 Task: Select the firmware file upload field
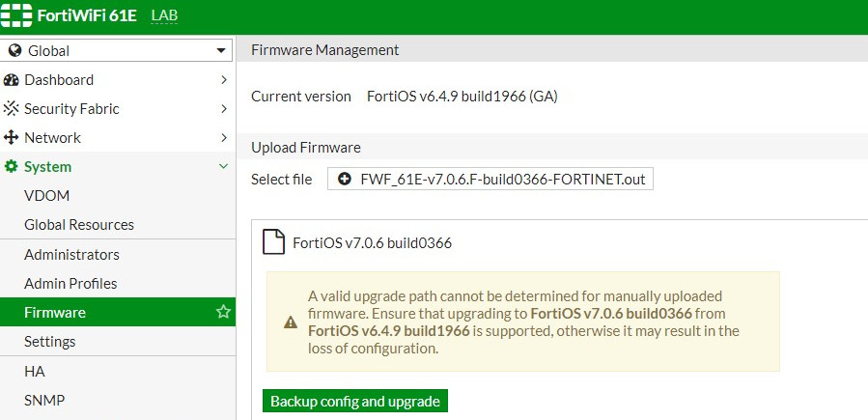[x=490, y=180]
